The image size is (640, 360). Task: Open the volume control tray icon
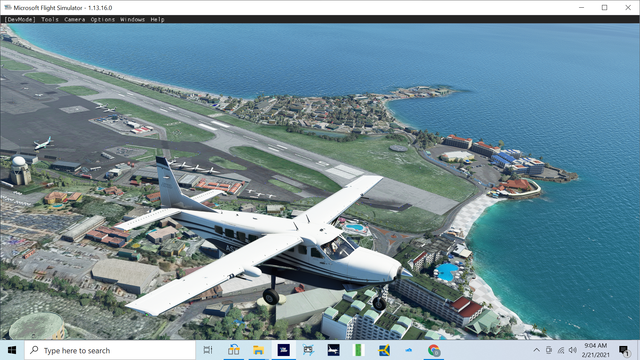point(573,350)
